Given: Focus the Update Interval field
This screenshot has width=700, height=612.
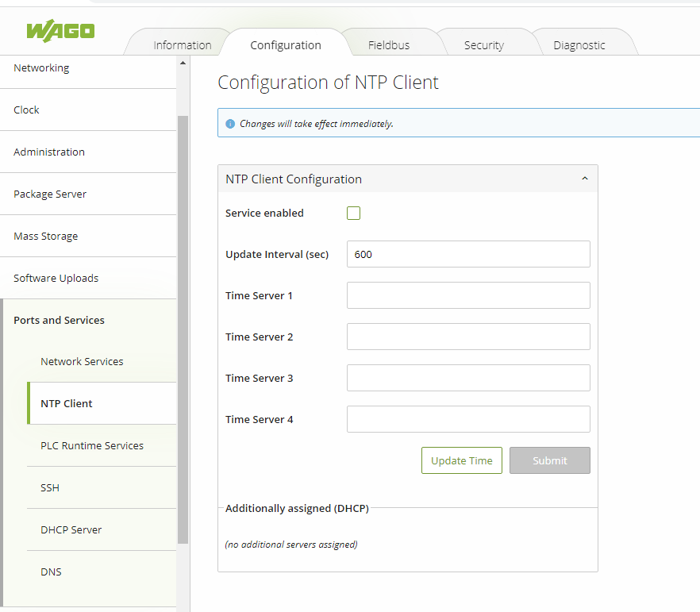Looking at the screenshot, I should coord(468,254).
